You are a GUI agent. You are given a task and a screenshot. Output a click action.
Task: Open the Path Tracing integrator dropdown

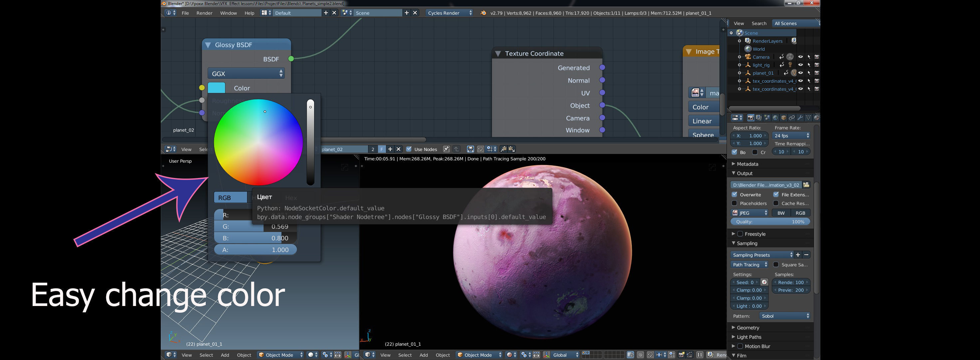coord(749,264)
